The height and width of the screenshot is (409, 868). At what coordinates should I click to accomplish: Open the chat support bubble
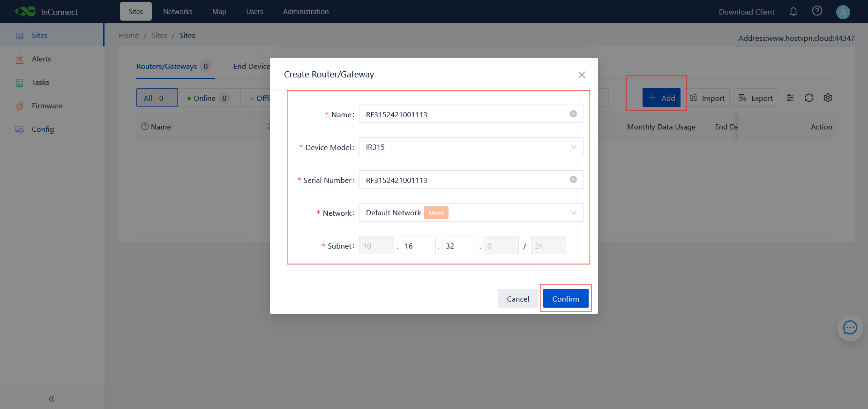tap(850, 327)
